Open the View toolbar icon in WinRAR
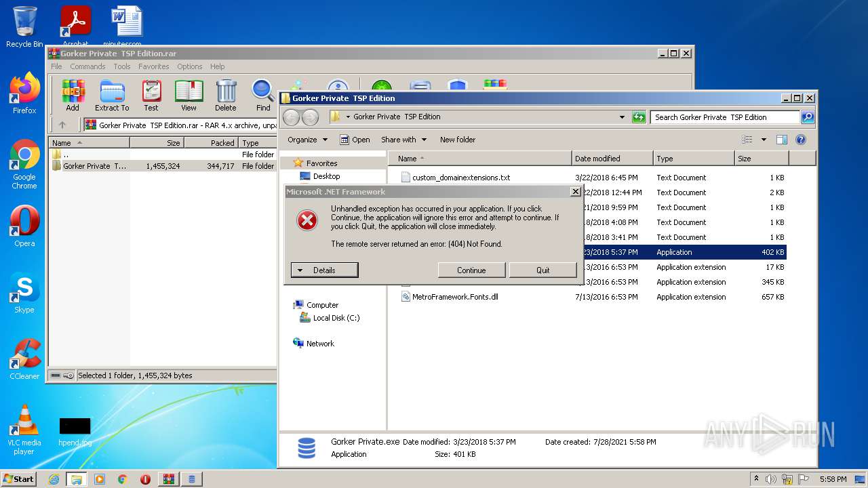 click(189, 96)
